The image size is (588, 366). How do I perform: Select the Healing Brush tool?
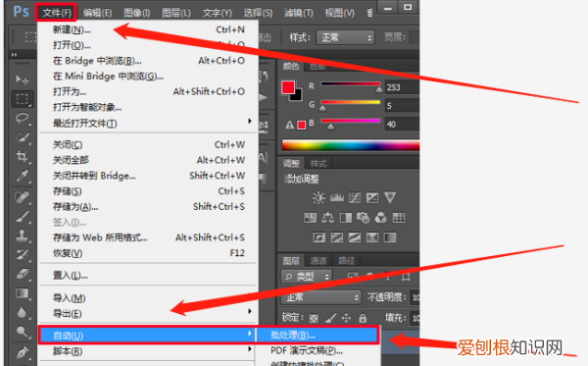23,197
